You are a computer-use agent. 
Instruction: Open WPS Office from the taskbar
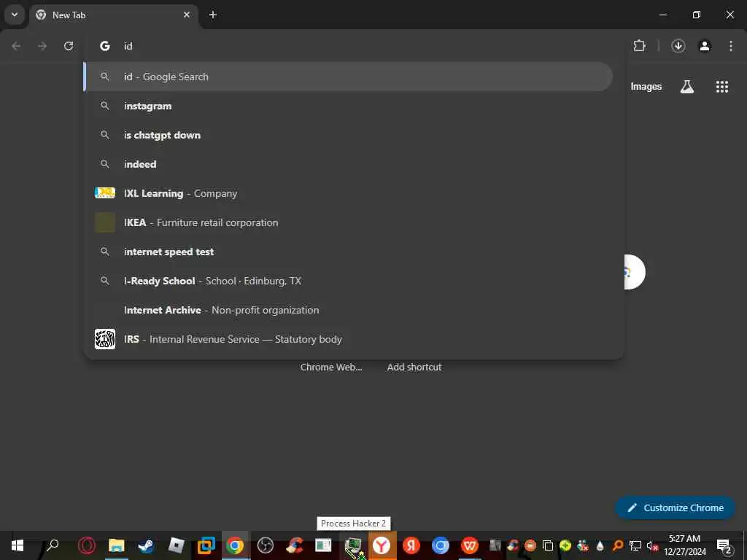(x=470, y=545)
